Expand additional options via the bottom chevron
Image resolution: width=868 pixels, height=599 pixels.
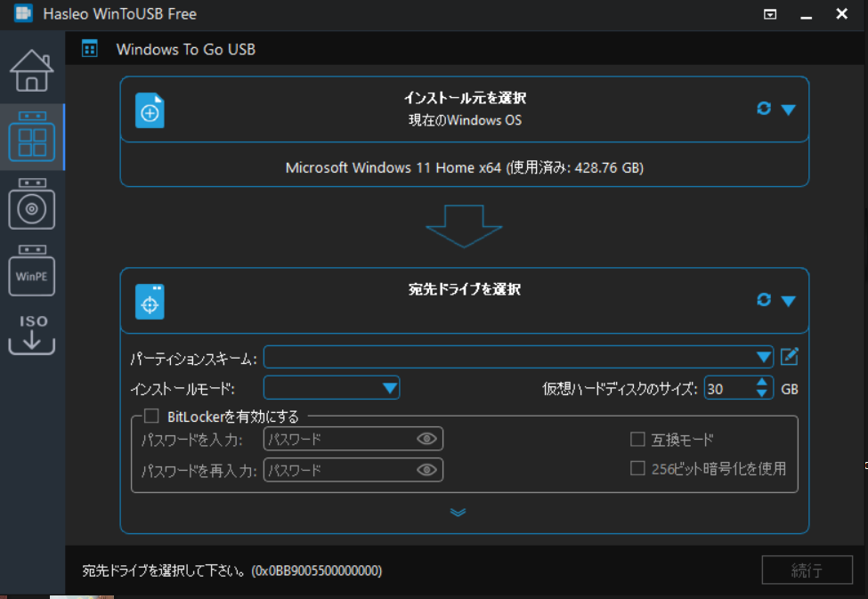(x=458, y=513)
